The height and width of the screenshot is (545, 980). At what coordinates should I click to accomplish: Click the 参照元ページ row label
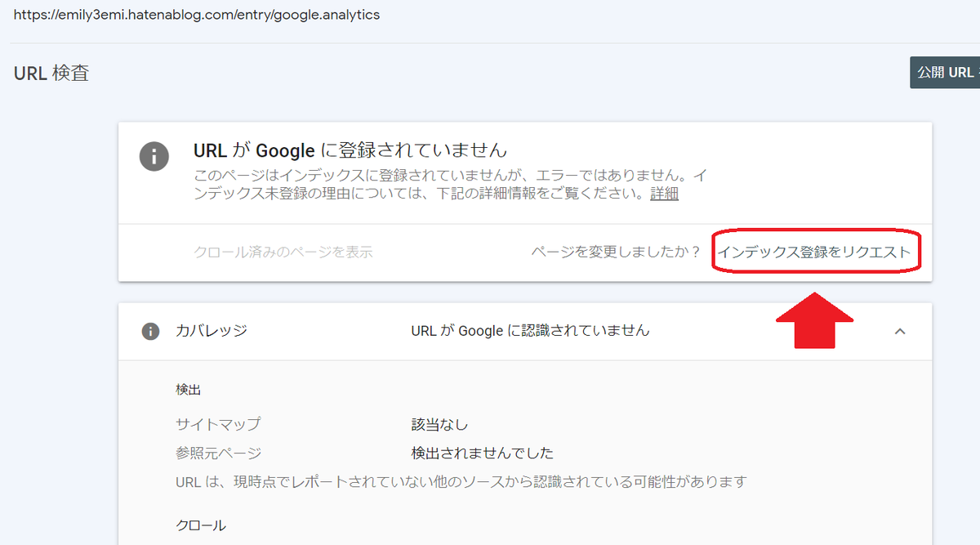coord(218,453)
